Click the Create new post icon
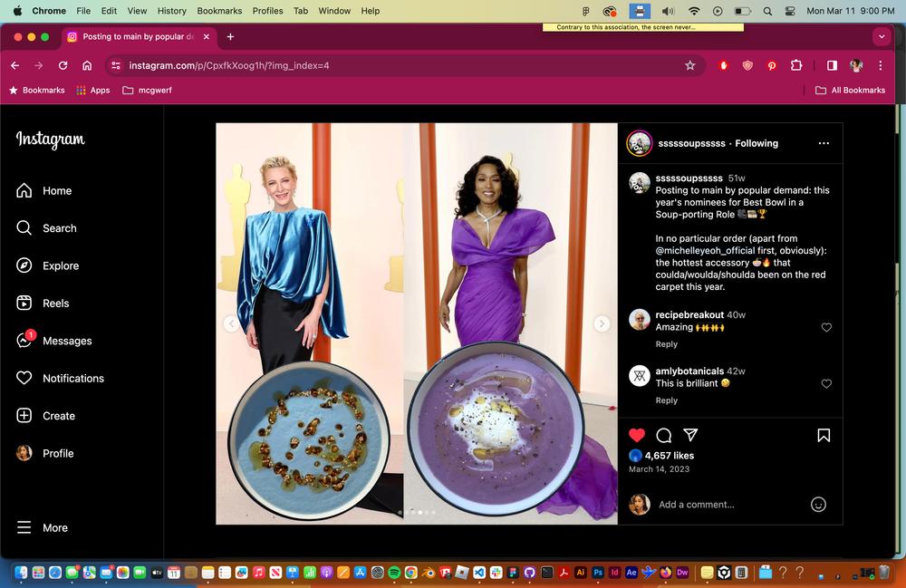 tap(24, 416)
